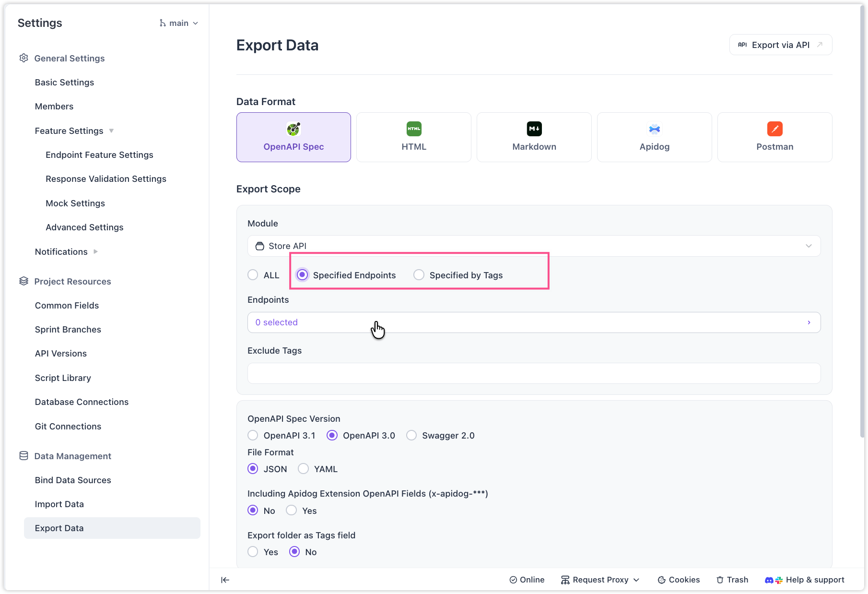This screenshot has width=868, height=594.
Task: Select the ALL export scope radio
Action: point(253,275)
